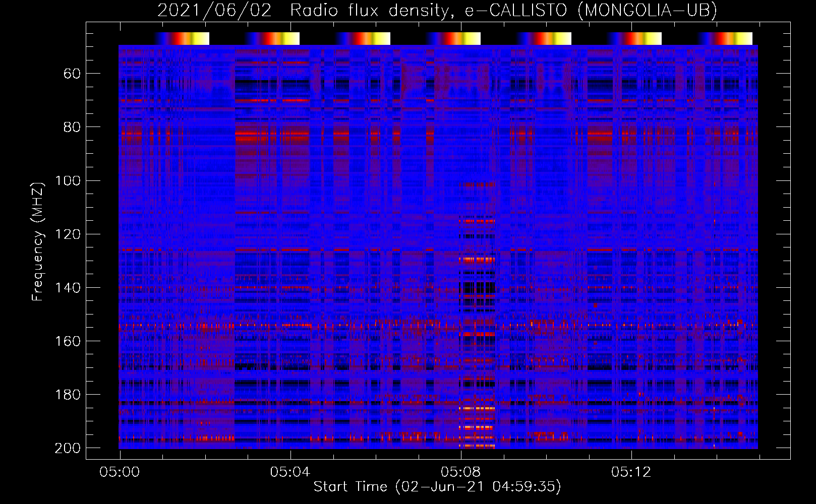Click the 200 MHz frequency tick label
Viewport: 816px width, 504px height.
[68, 448]
